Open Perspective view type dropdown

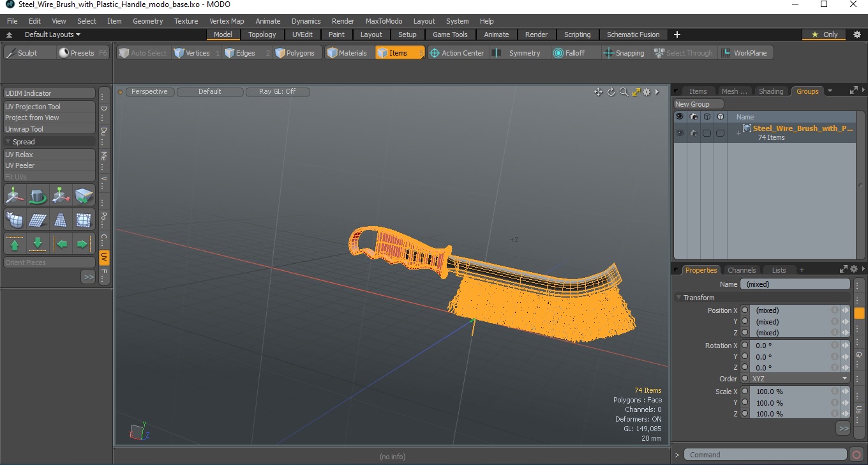149,92
